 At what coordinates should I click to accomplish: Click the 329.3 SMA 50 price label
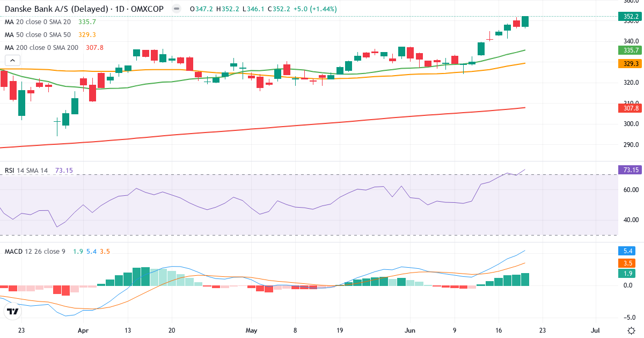[x=631, y=63]
